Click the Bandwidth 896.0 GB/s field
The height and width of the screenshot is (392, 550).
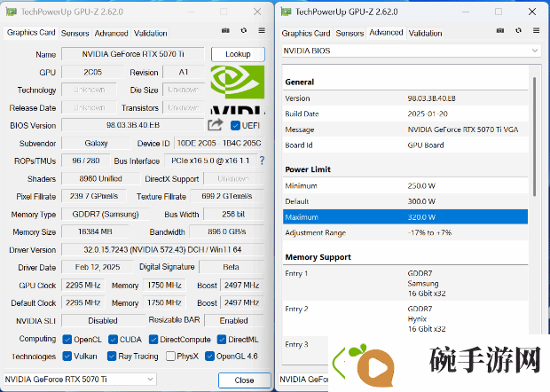[x=226, y=231]
